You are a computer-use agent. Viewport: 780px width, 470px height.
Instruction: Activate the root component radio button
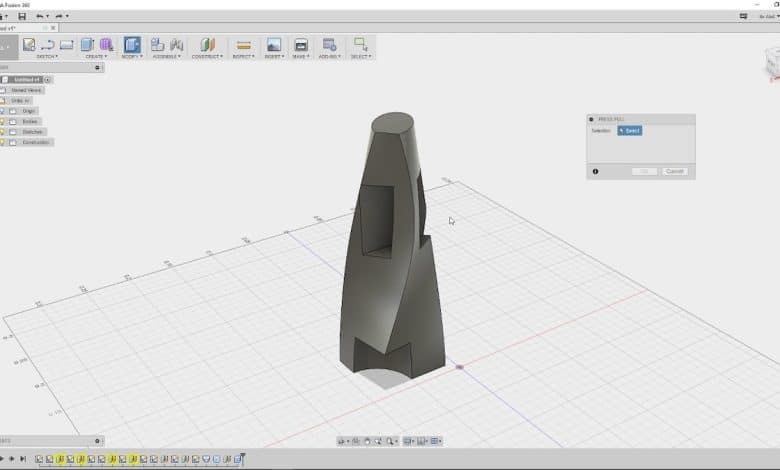point(47,80)
